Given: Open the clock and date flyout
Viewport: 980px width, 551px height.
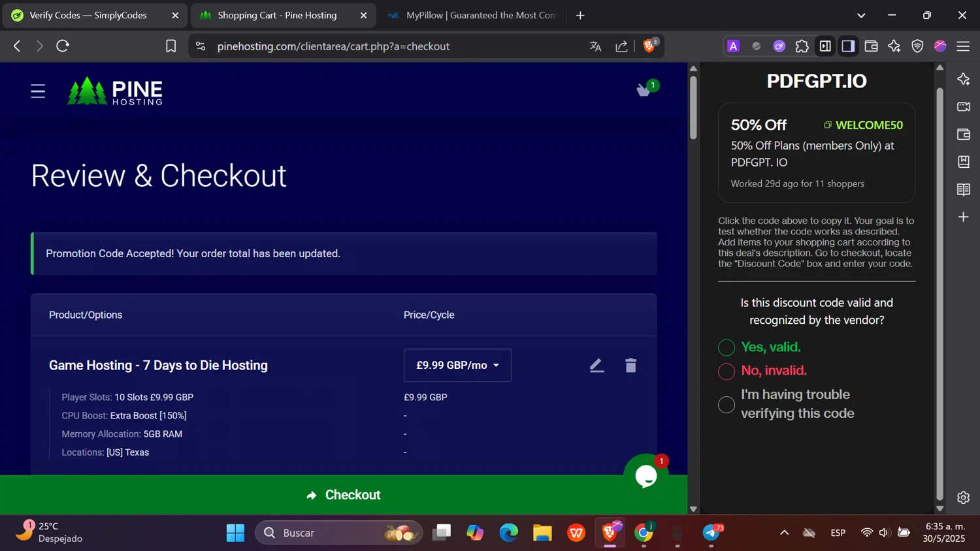Looking at the screenshot, I should tap(945, 532).
